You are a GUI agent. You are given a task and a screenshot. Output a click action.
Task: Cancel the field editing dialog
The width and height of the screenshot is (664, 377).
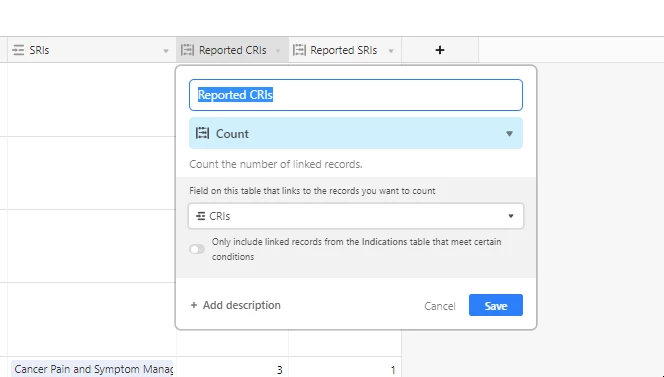(x=440, y=306)
